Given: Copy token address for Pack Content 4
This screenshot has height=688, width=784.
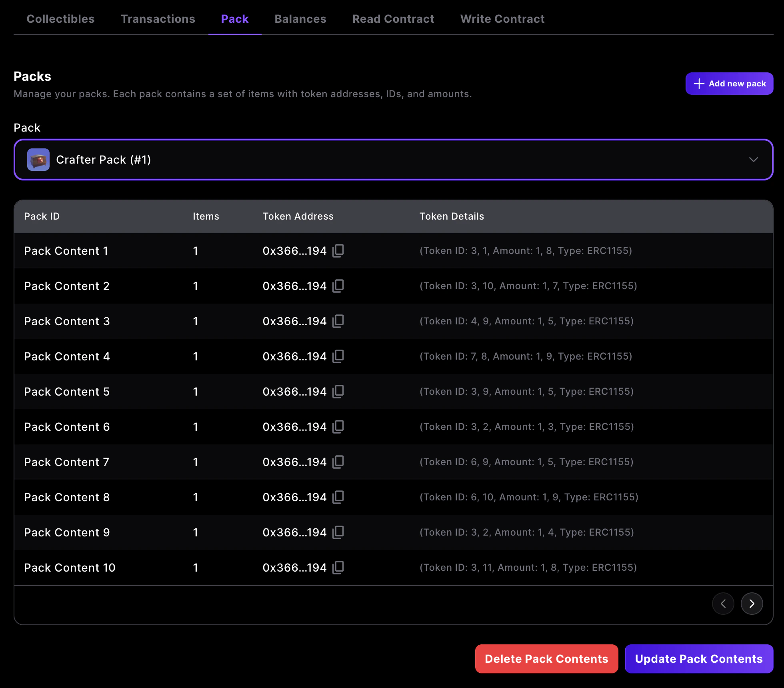Looking at the screenshot, I should point(338,356).
